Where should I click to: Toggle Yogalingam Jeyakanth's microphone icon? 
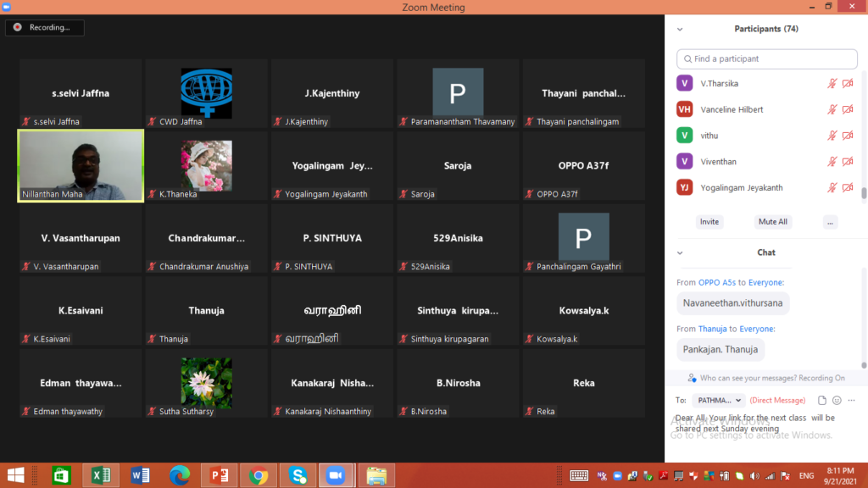pos(832,187)
